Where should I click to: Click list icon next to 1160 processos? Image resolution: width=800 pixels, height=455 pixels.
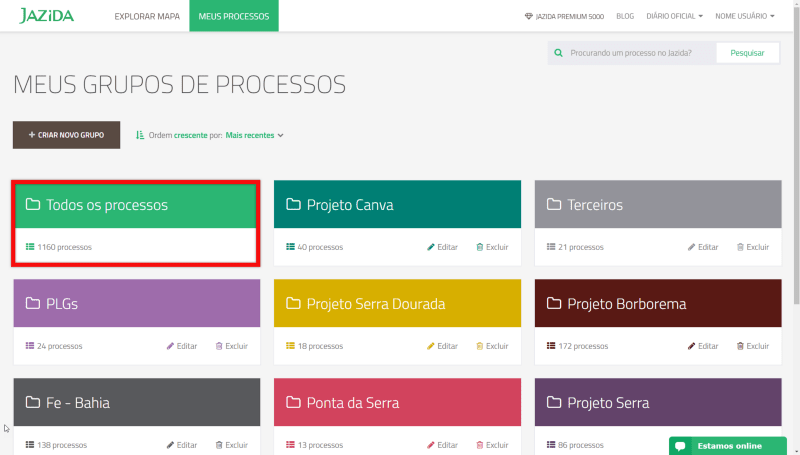click(30, 247)
